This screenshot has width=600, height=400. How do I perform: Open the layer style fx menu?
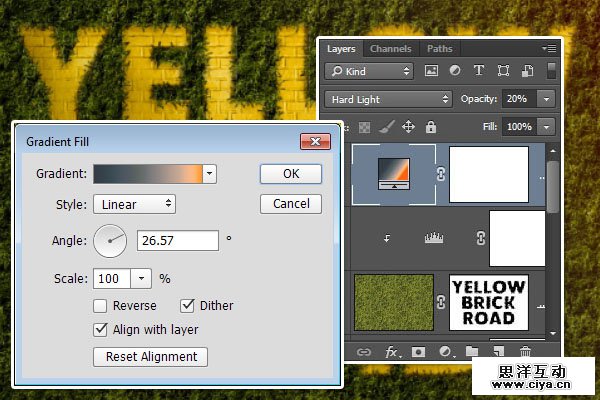pyautogui.click(x=392, y=352)
